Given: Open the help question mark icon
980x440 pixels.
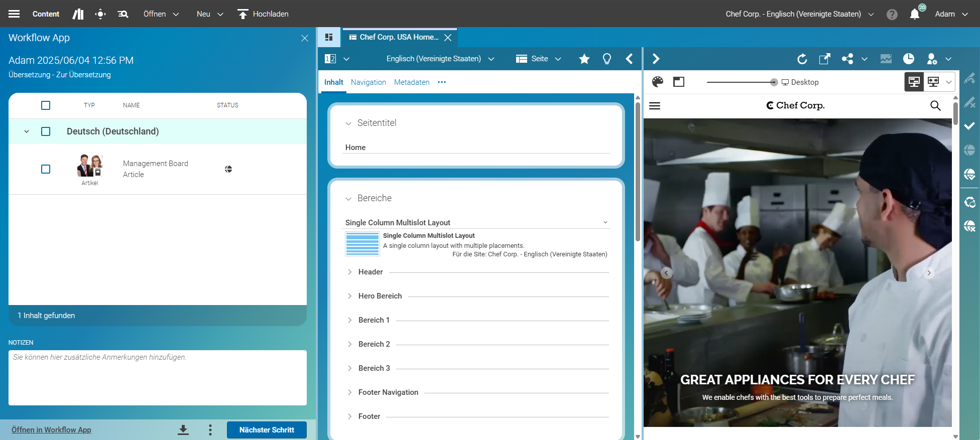Looking at the screenshot, I should point(892,14).
